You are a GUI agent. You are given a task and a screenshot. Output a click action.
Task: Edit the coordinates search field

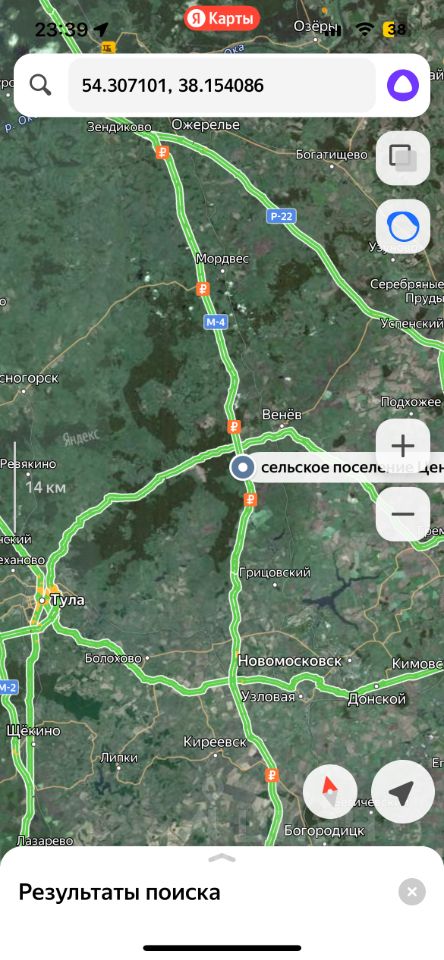pos(222,85)
